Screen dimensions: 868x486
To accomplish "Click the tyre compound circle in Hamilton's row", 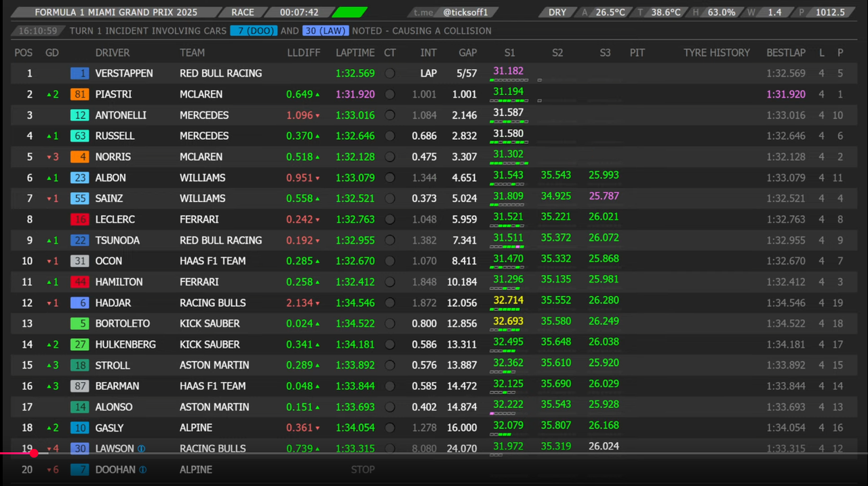I will 390,282.
